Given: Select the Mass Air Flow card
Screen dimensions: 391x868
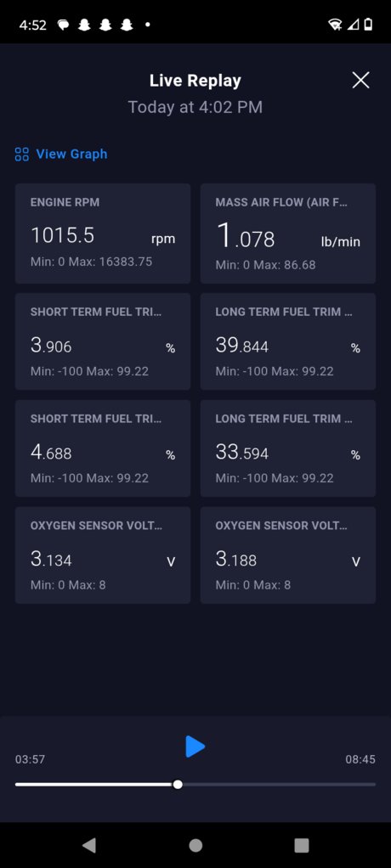Looking at the screenshot, I should pyautogui.click(x=288, y=234).
